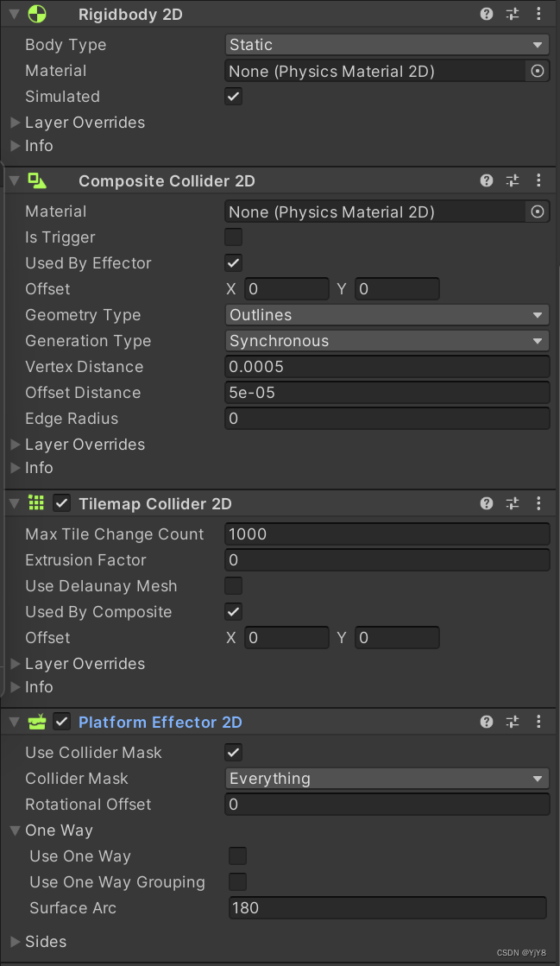560x966 pixels.
Task: Click the Platform Effector 2D component icon
Action: [x=35, y=722]
